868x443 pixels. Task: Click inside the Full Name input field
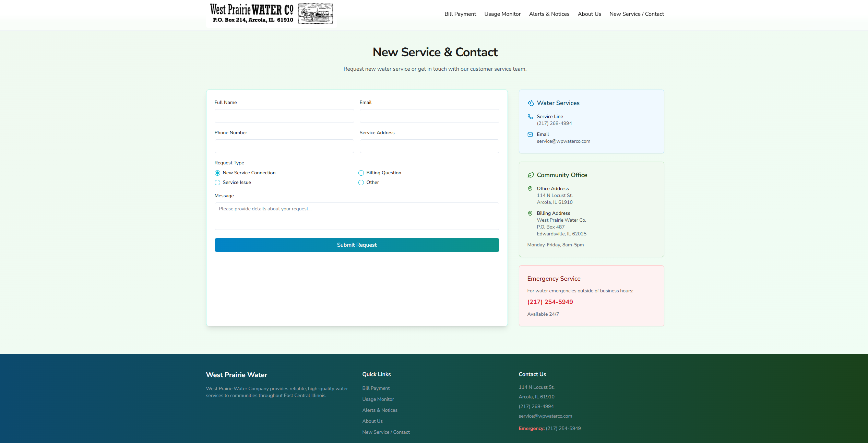pos(284,116)
